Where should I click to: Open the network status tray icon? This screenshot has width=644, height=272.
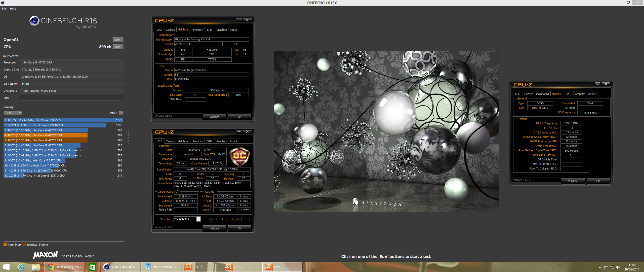tap(612, 267)
